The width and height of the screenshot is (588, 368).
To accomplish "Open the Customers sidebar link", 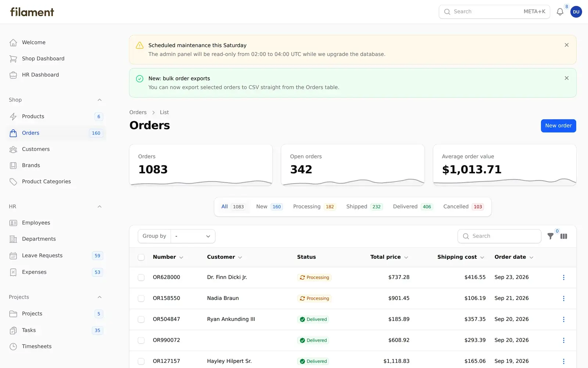I will [x=56, y=149].
